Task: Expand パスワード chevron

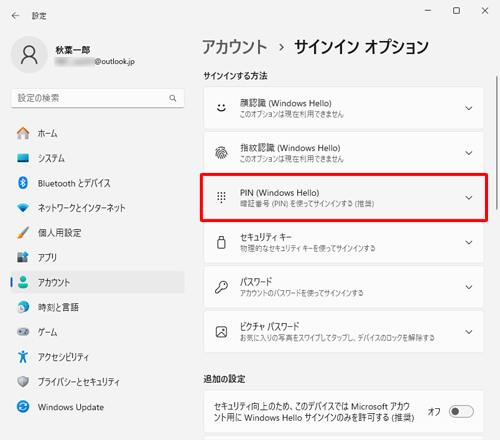Action: pyautogui.click(x=469, y=287)
